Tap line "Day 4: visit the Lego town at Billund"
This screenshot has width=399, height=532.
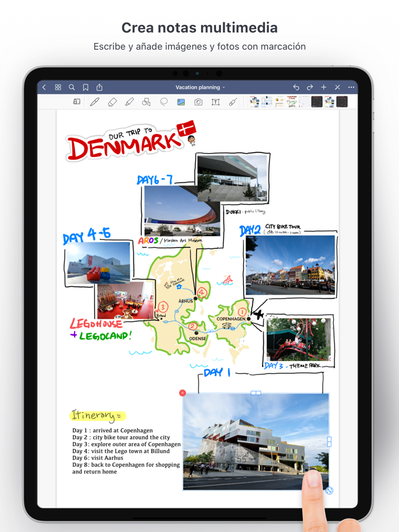pyautogui.click(x=120, y=451)
